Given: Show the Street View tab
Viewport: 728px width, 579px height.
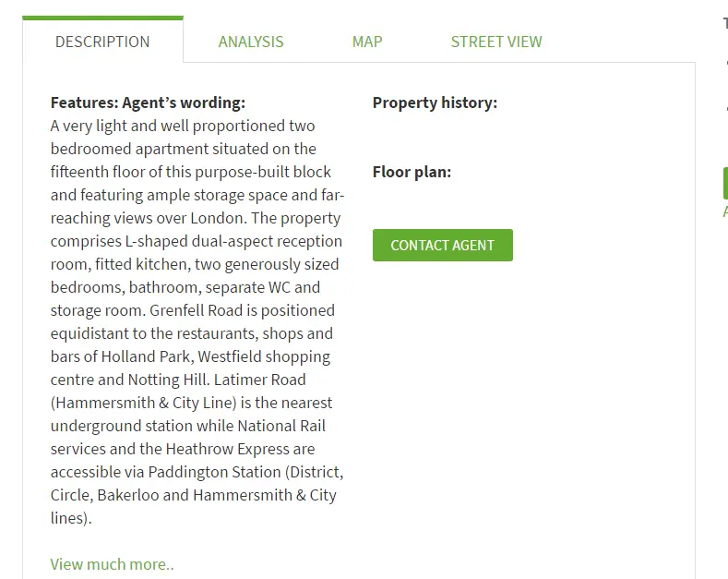Looking at the screenshot, I should pyautogui.click(x=496, y=42).
